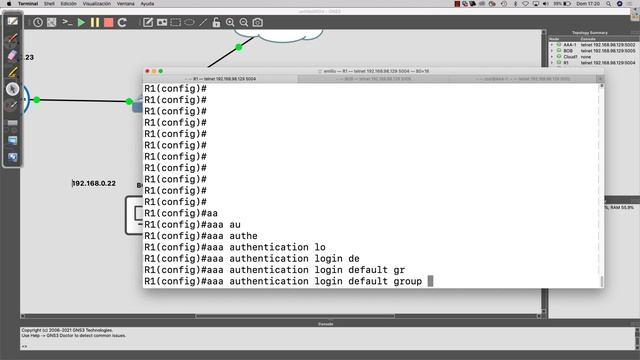Click the volume icon in menu bar

click(x=546, y=4)
